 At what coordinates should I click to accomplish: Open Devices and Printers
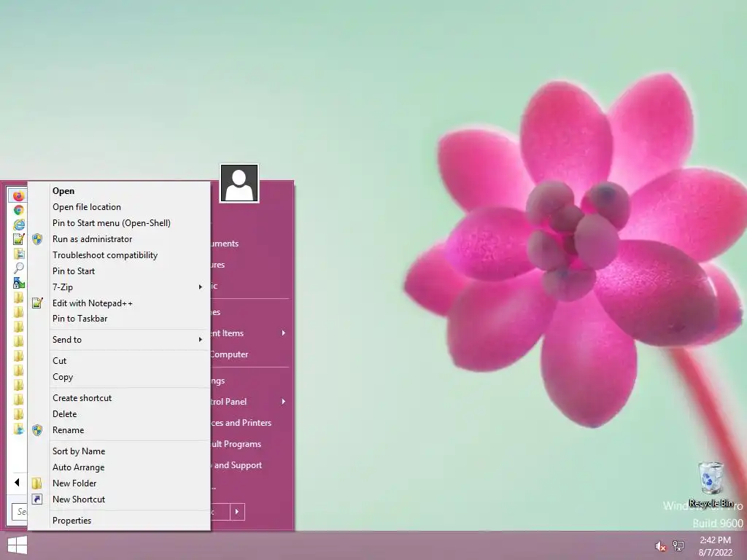point(249,423)
